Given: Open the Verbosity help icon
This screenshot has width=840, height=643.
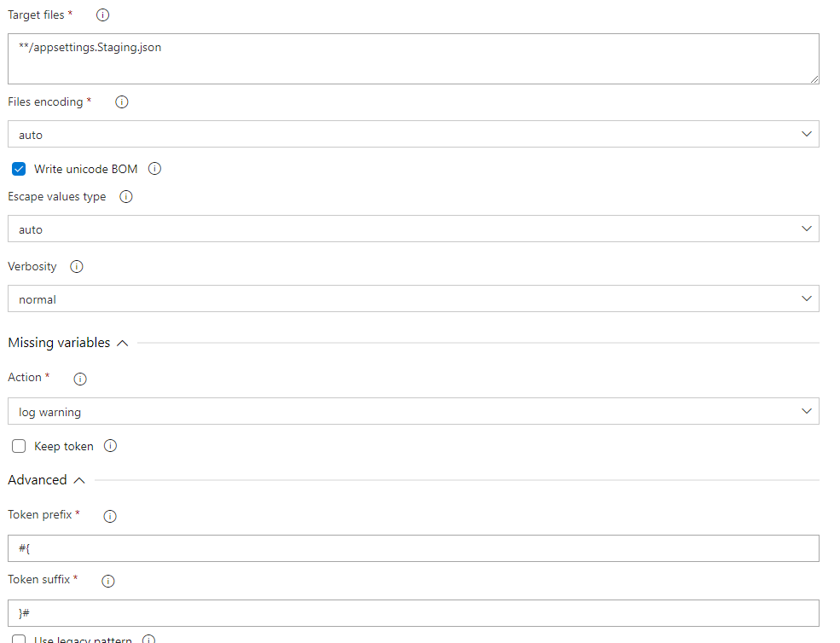Looking at the screenshot, I should click(x=76, y=266).
